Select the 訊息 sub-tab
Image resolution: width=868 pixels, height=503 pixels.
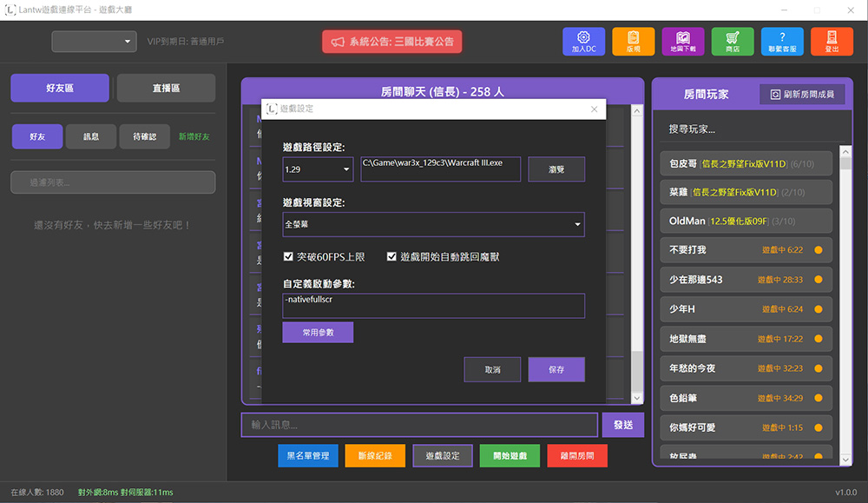tap(91, 136)
